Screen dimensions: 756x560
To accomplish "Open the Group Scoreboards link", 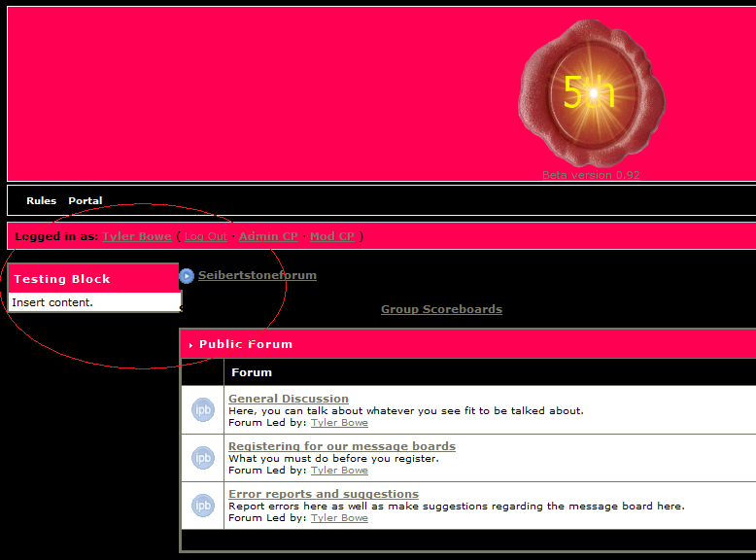I will (x=441, y=309).
